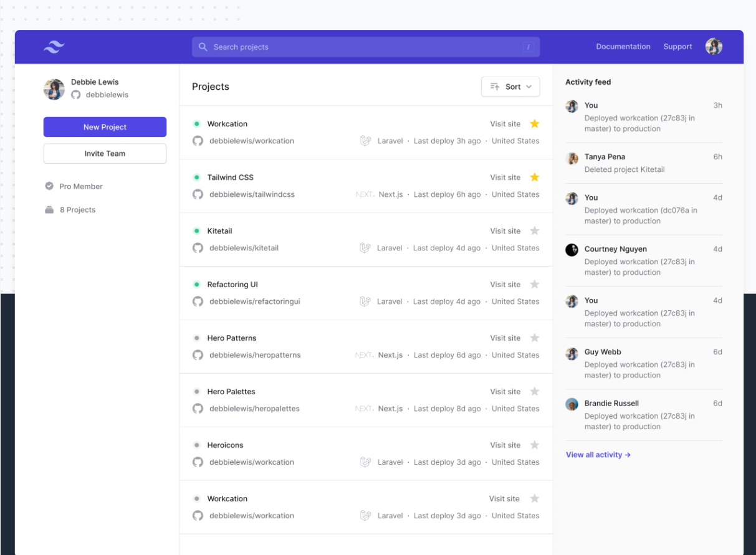This screenshot has height=555, width=756.
Task: Click the Sort chevron arrow
Action: (529, 87)
